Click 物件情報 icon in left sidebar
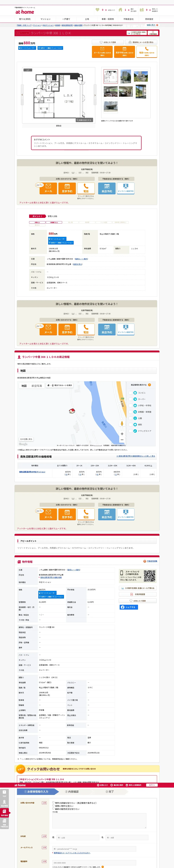 [4, 813]
